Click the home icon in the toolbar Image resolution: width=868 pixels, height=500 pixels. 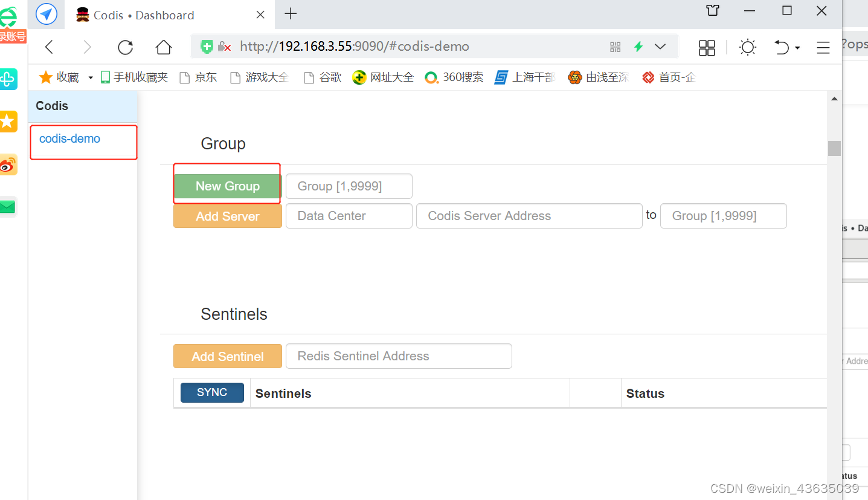pos(163,47)
